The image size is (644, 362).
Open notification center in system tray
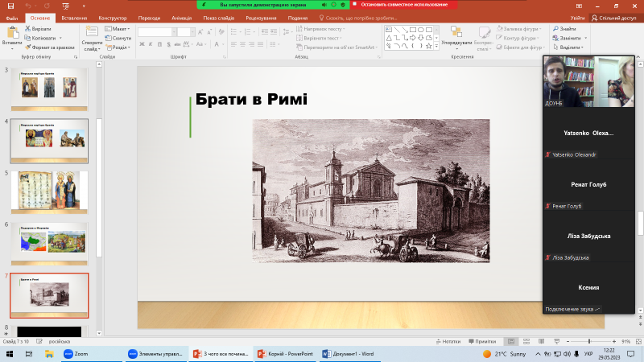click(x=631, y=354)
